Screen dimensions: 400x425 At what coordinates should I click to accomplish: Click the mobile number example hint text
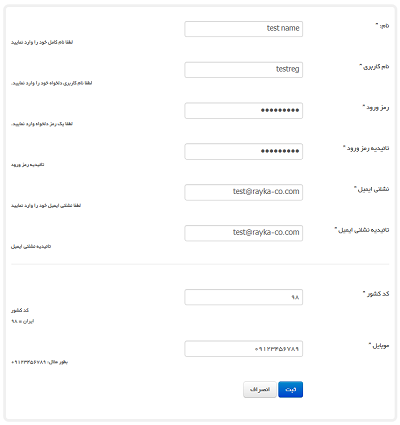39,362
